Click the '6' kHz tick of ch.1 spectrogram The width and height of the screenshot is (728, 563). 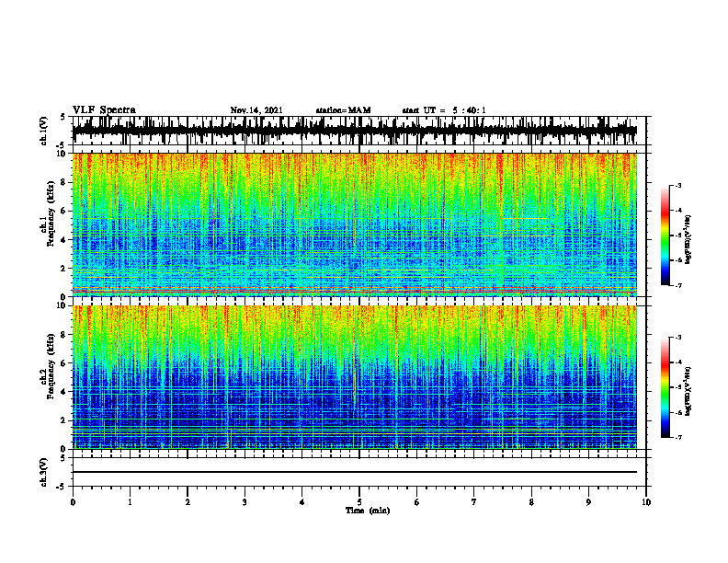click(64, 212)
